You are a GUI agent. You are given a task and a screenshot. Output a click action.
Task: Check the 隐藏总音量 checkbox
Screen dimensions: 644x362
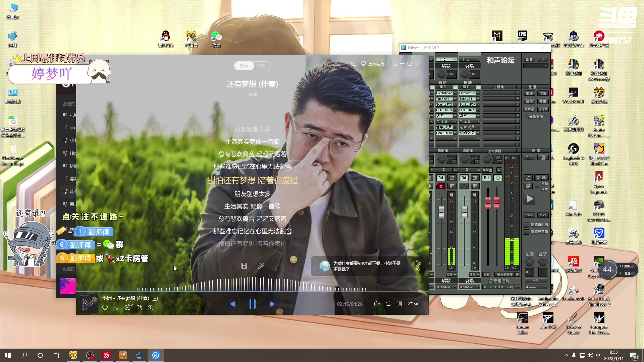pyautogui.click(x=527, y=232)
